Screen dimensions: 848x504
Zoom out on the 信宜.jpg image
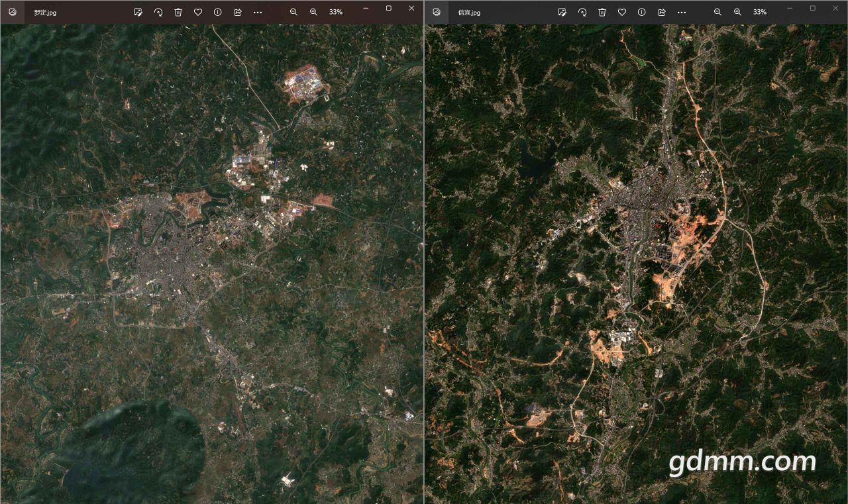(x=717, y=12)
